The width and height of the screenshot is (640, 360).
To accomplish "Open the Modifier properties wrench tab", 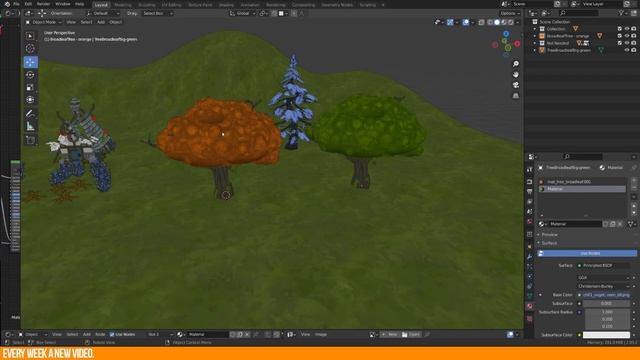I will (530, 257).
